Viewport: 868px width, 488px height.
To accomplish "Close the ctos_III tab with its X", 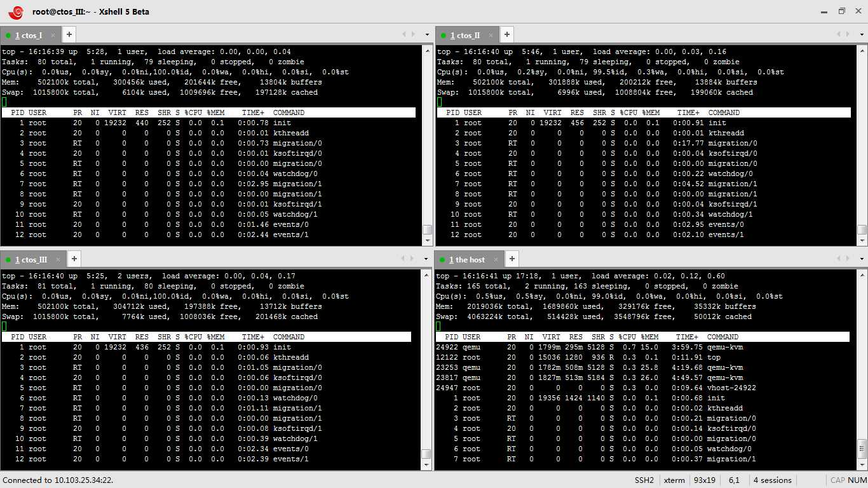I will tap(58, 259).
